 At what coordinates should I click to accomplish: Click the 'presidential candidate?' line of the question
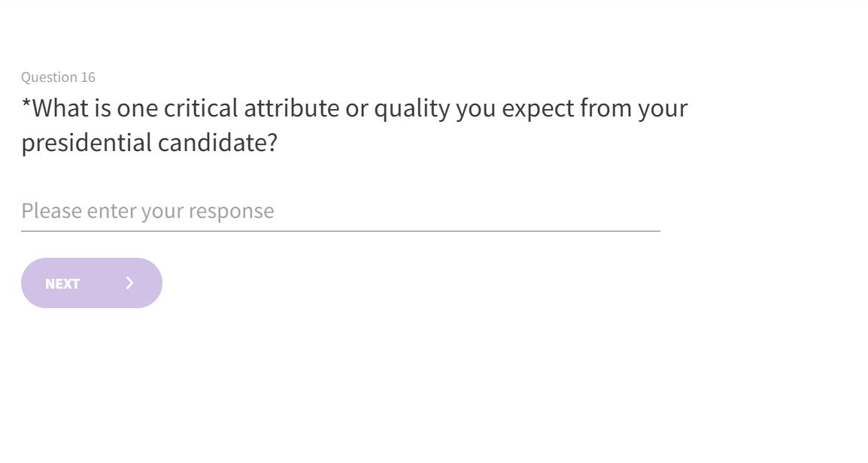coord(149,143)
